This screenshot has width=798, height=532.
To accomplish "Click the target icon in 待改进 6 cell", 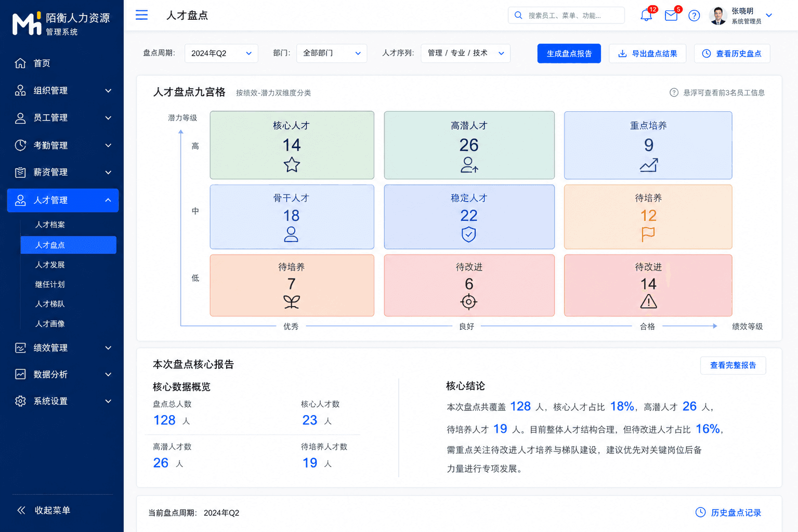I will [x=469, y=301].
